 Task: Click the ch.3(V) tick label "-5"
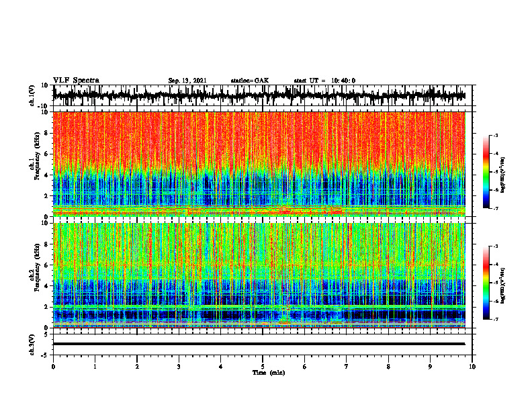click(x=45, y=355)
